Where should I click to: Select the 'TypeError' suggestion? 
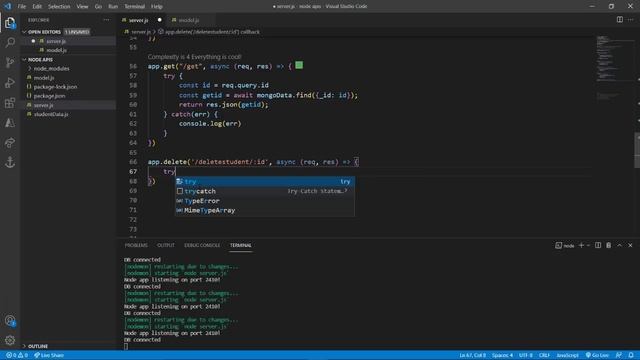pos(265,201)
